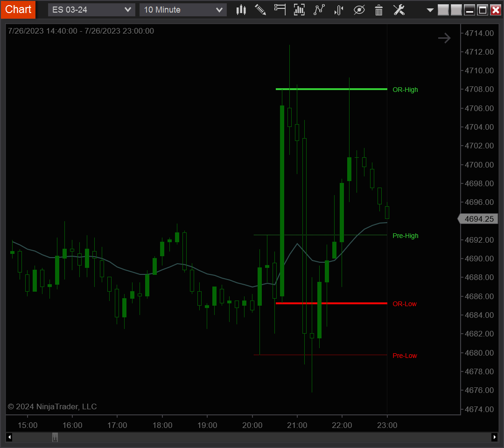The height and width of the screenshot is (448, 504).
Task: Click the Pre-Low line label
Action: pos(405,356)
